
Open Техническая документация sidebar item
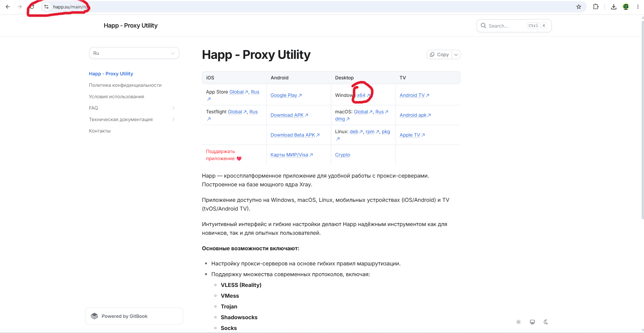[121, 119]
